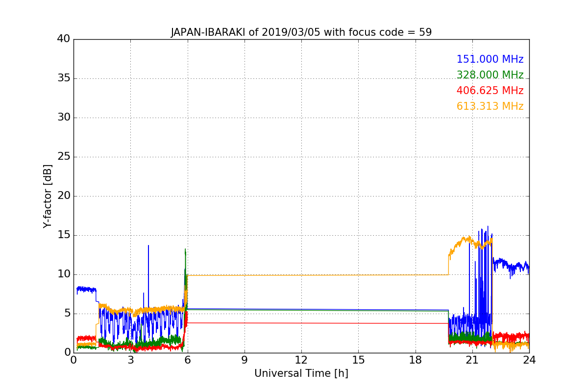Click the x-axis tick label 18
The height and width of the screenshot is (392, 588).
pos(416,360)
